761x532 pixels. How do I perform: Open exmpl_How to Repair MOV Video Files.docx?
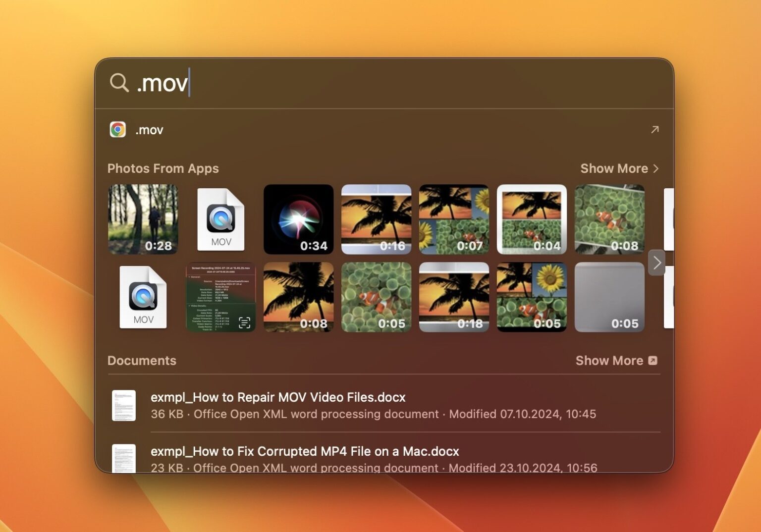coord(277,397)
